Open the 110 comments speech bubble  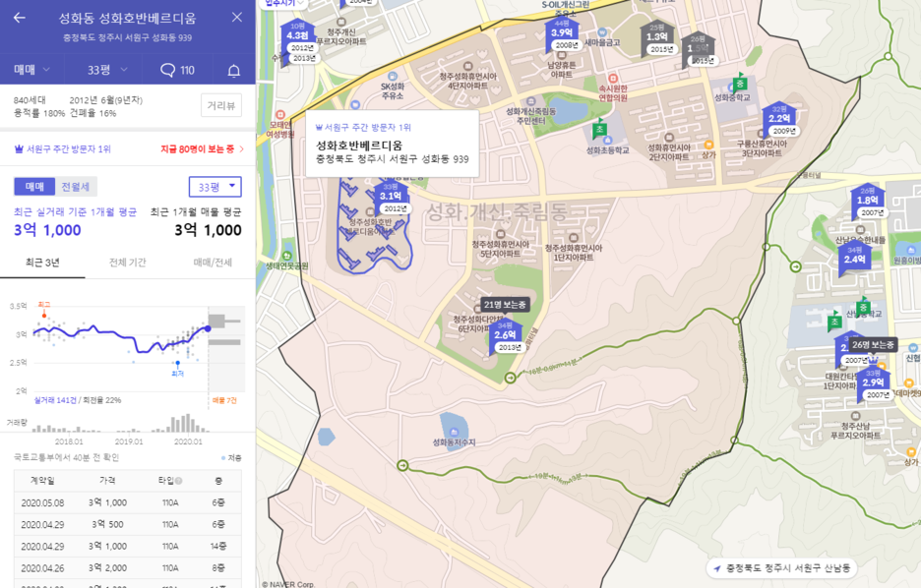click(177, 71)
